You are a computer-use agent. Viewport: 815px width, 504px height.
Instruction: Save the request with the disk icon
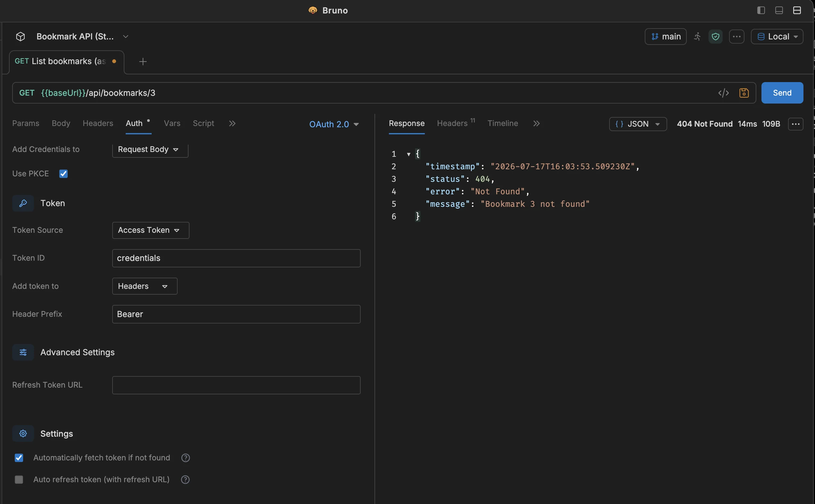(x=744, y=93)
